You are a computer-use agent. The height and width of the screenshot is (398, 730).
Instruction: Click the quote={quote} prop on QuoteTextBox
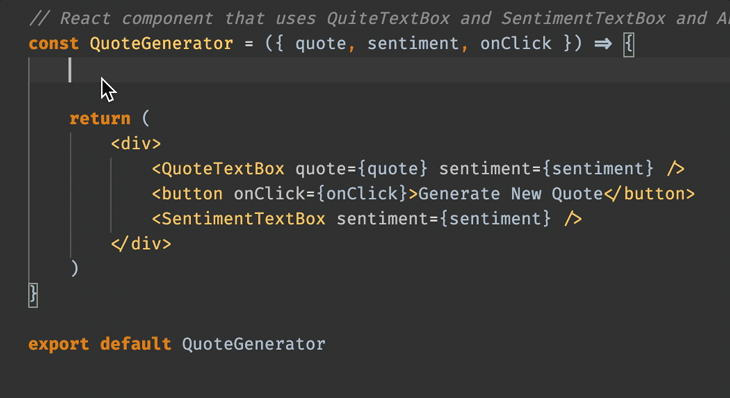pyautogui.click(x=361, y=169)
